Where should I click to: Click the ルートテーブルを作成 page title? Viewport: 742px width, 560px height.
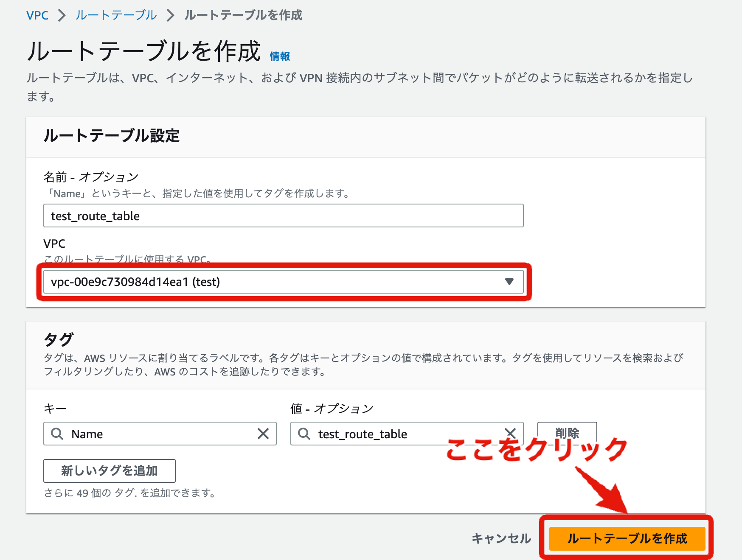(144, 51)
